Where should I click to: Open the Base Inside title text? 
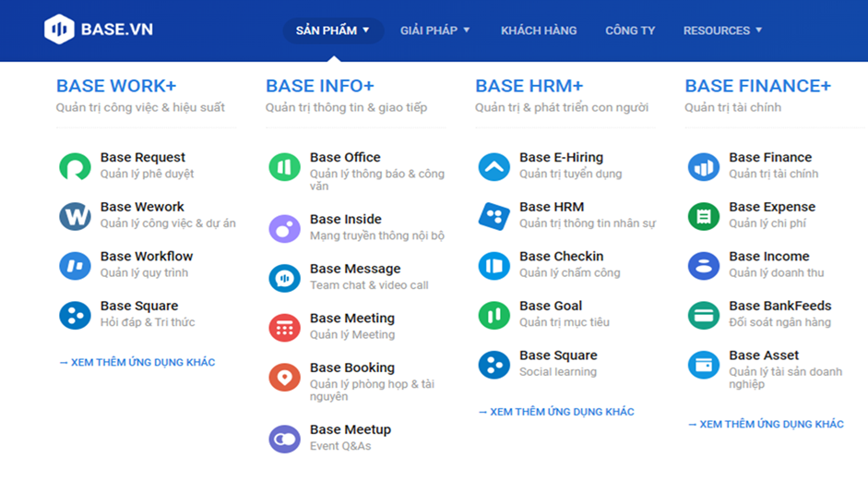pyautogui.click(x=346, y=219)
